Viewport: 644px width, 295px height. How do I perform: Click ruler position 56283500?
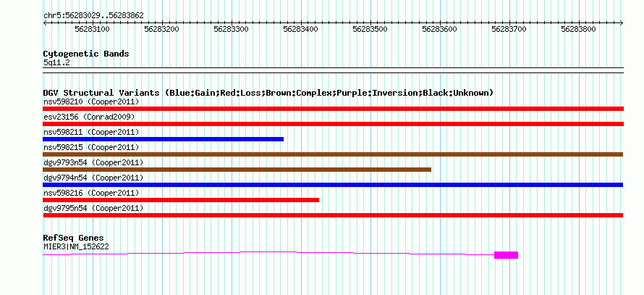[370, 29]
